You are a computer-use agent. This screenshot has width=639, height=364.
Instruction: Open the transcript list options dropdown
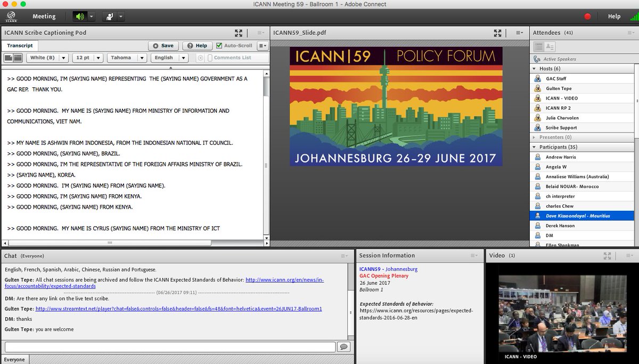point(262,46)
